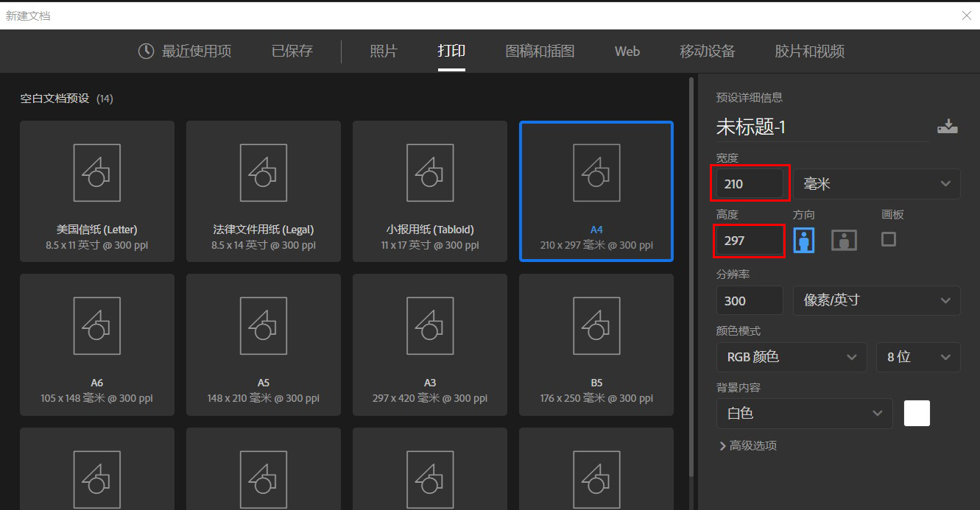The height and width of the screenshot is (510, 980).
Task: Switch orientation to landscape
Action: click(x=843, y=239)
